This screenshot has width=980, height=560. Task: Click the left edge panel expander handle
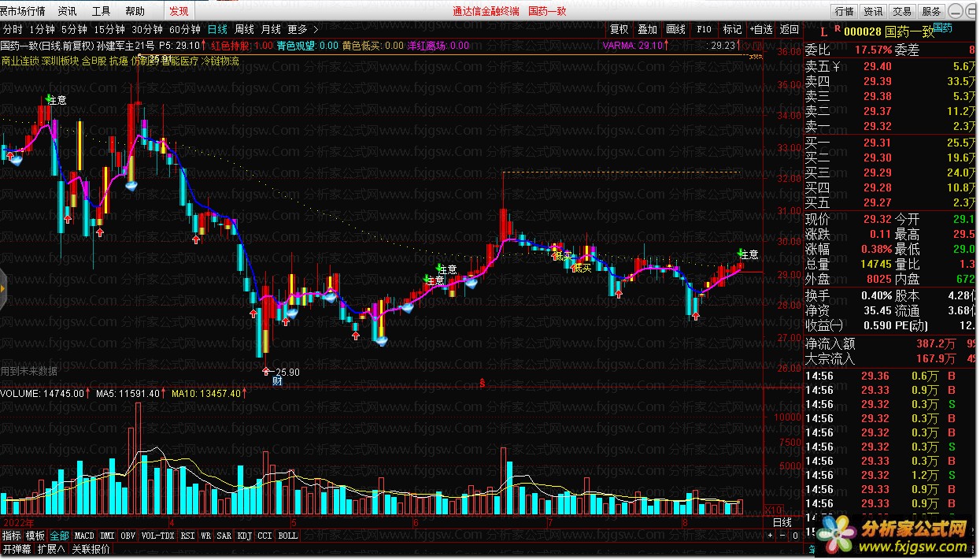[3, 288]
